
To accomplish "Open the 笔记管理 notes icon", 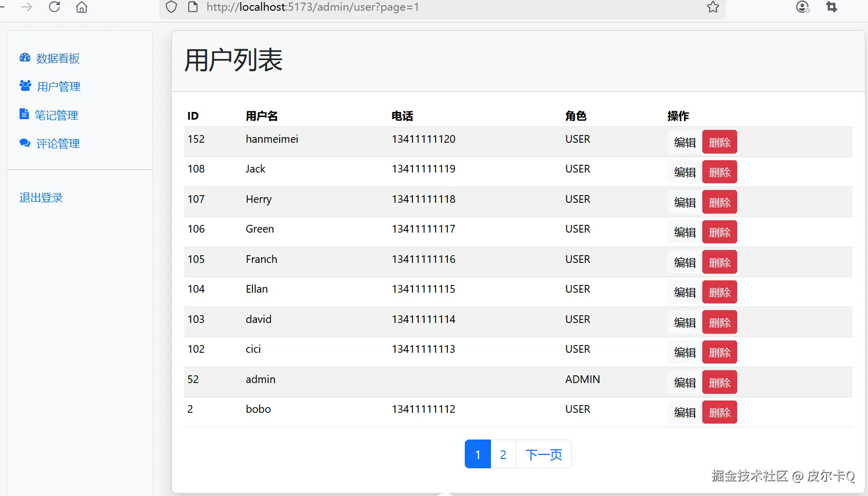I will pyautogui.click(x=25, y=114).
